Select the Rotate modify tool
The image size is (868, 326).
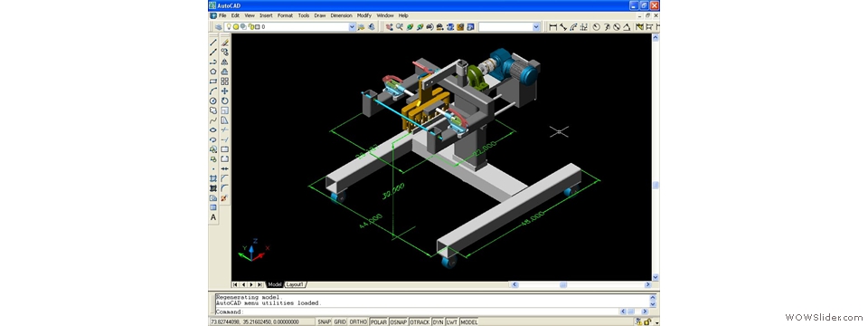click(225, 101)
